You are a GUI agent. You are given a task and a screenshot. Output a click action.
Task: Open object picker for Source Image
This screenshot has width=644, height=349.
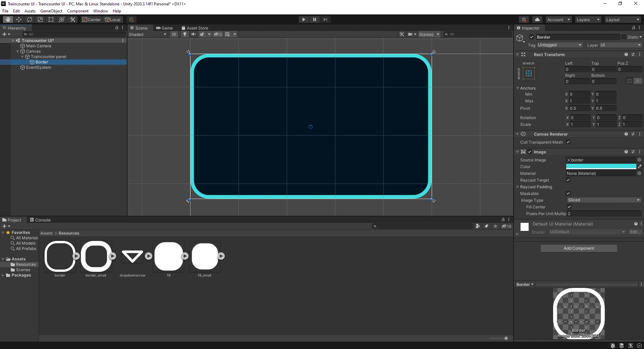[639, 160]
